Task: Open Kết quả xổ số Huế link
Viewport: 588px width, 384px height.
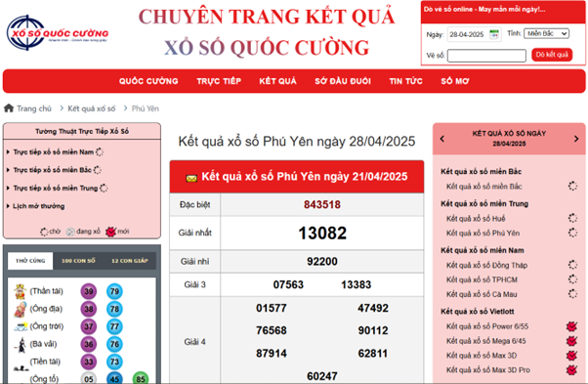Action: tap(476, 218)
